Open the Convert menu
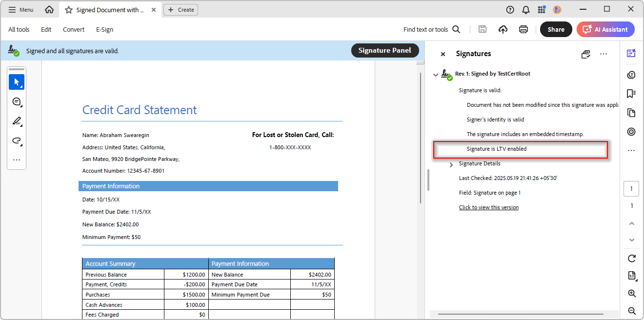The height and width of the screenshot is (320, 644). point(74,29)
